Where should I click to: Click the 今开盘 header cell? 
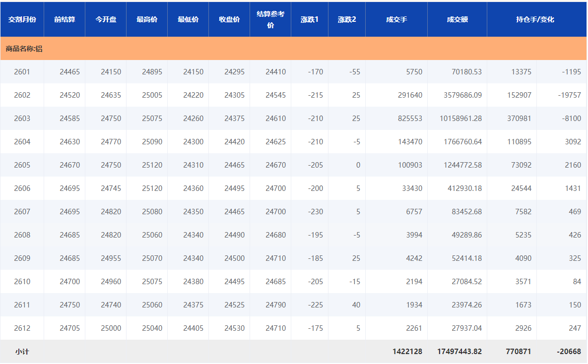[106, 19]
